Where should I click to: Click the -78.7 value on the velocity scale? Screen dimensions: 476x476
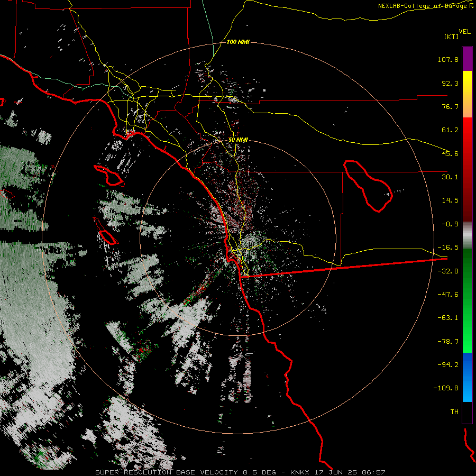(448, 342)
